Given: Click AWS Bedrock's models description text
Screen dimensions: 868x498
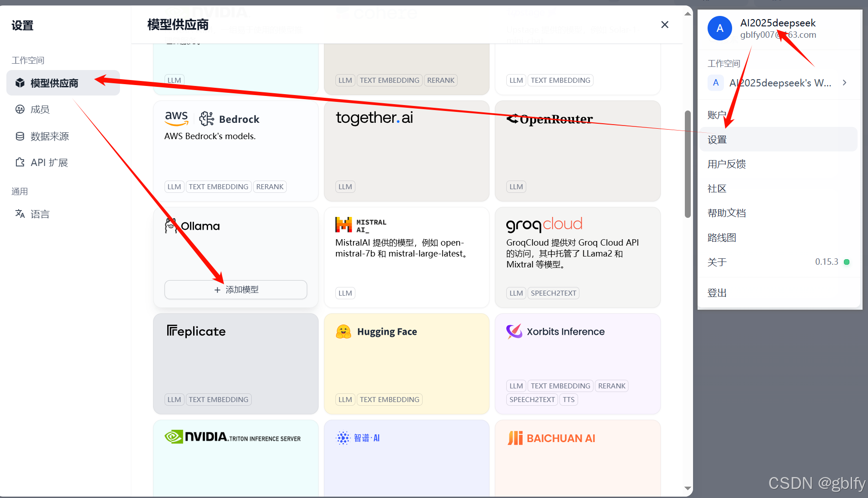Looking at the screenshot, I should tap(210, 136).
